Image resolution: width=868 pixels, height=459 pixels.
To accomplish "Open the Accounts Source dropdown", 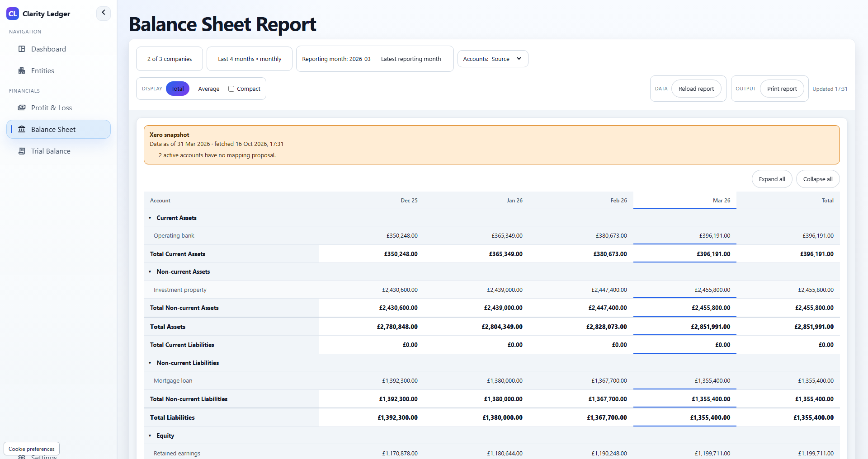I will (493, 59).
